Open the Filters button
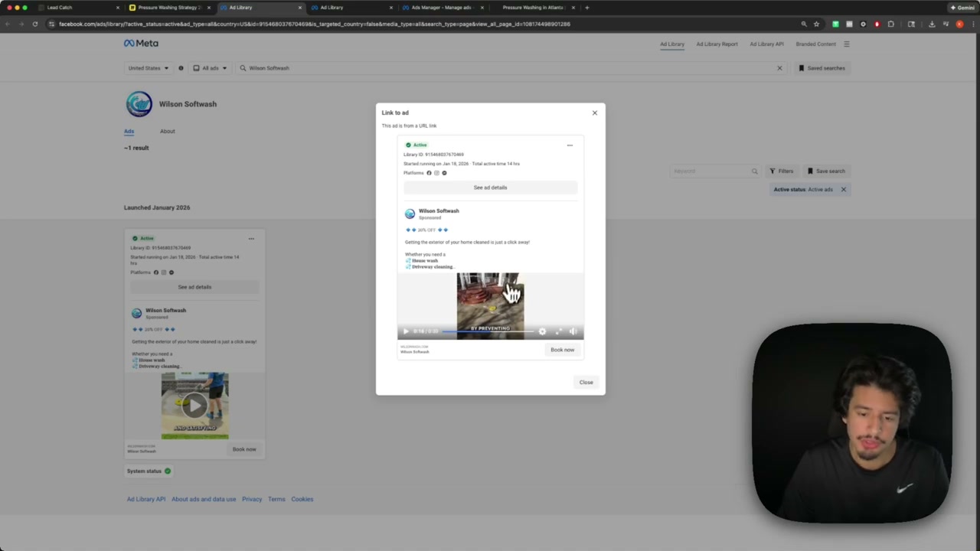This screenshot has width=980, height=551. (781, 171)
